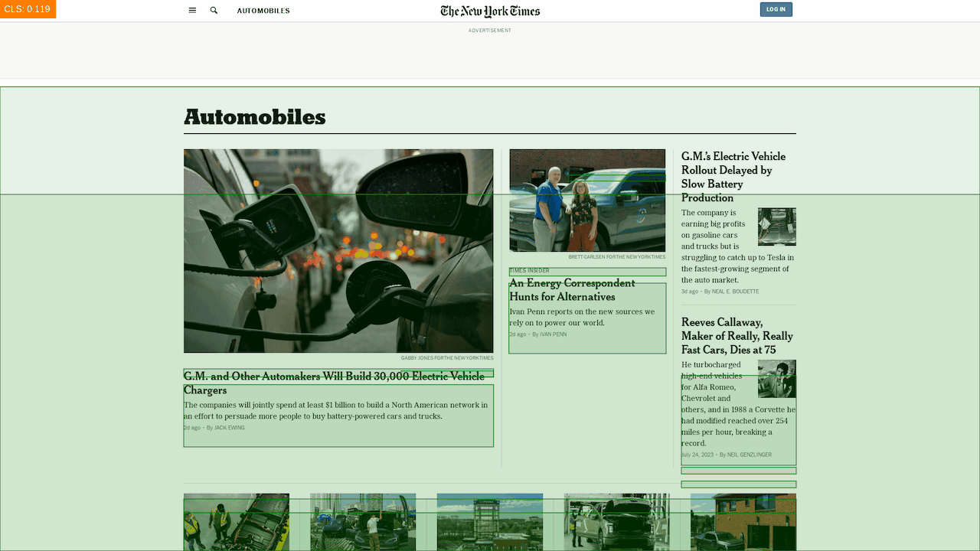Open bottom row thumbnail with workers in vests

[x=237, y=522]
